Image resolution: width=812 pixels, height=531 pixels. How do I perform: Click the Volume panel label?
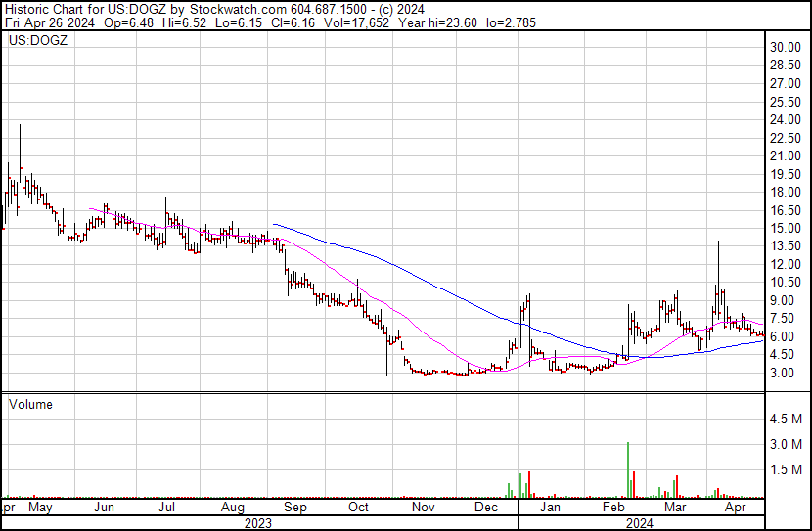[x=30, y=404]
